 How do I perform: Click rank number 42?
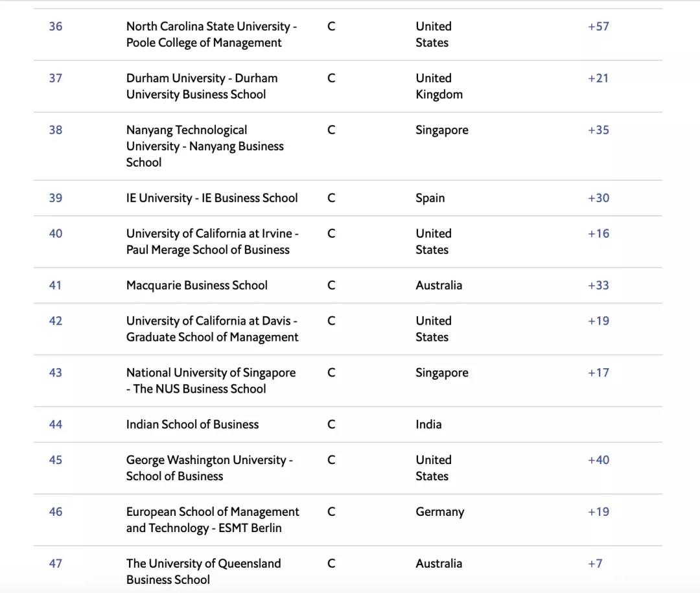pyautogui.click(x=56, y=321)
